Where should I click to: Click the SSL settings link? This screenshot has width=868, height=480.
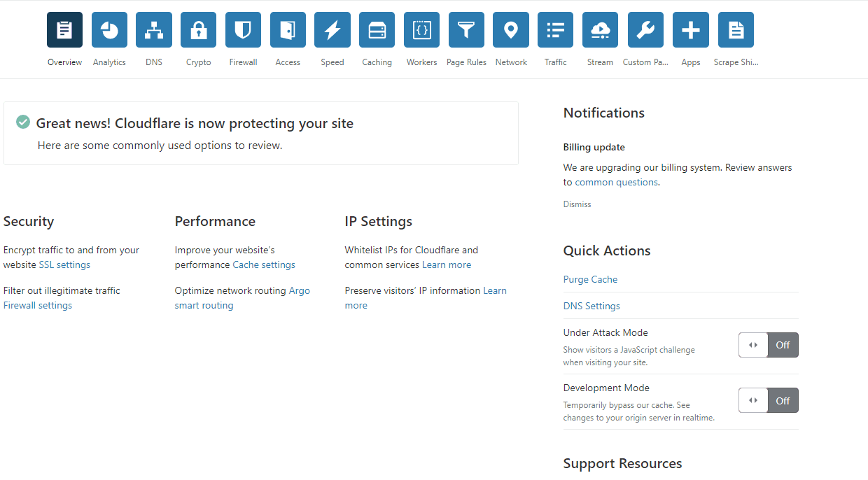[64, 265]
